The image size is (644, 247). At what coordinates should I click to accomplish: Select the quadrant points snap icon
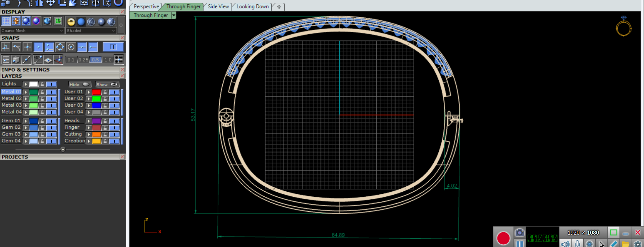point(60,47)
